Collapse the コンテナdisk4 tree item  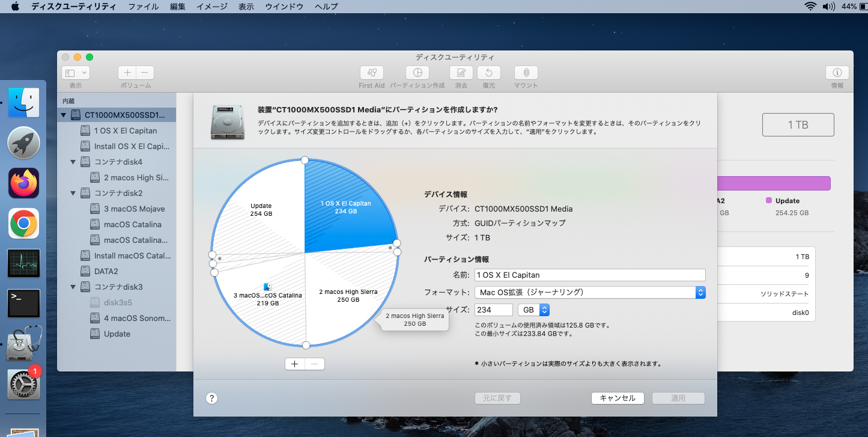tap(73, 162)
